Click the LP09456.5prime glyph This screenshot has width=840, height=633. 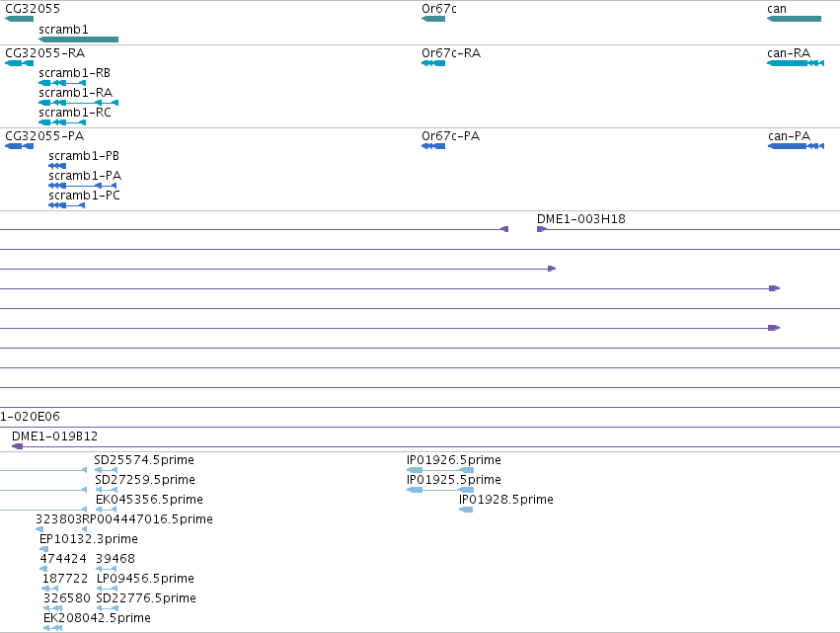pos(107,588)
